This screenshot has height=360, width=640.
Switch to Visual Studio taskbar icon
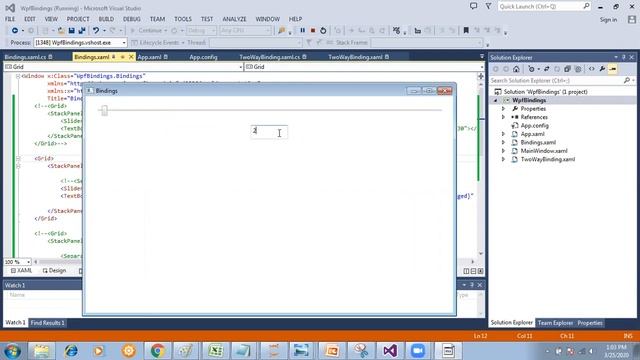390,351
